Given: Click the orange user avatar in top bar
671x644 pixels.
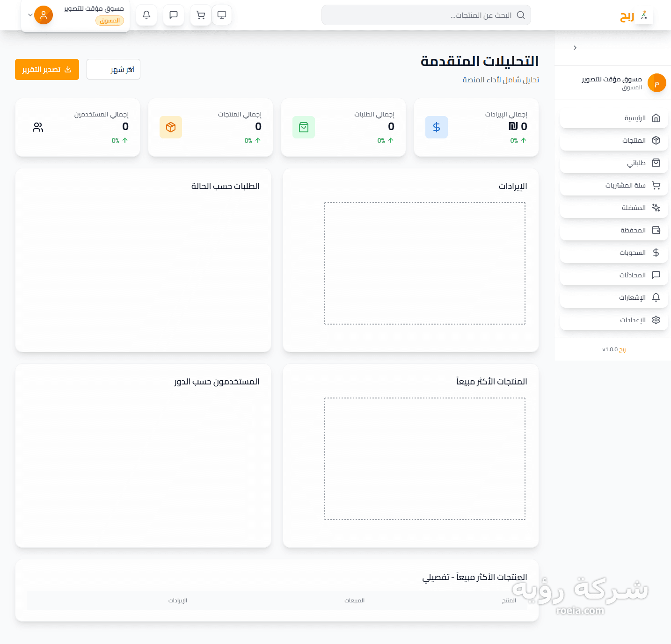Looking at the screenshot, I should (x=44, y=15).
